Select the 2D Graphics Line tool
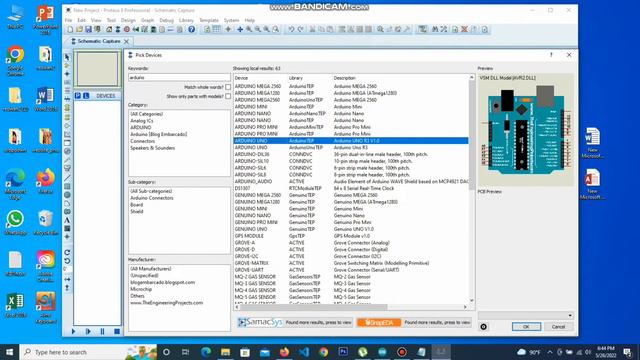 coord(67,178)
